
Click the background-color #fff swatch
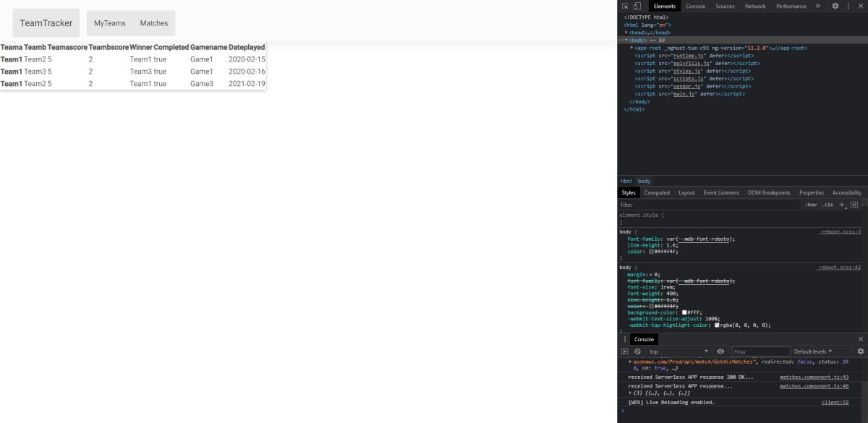point(684,312)
